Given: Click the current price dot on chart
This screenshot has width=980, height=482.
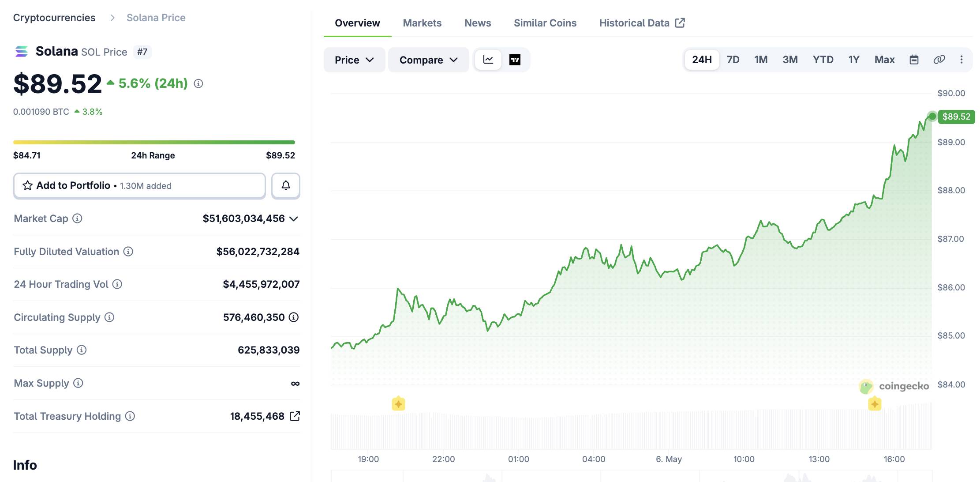Looking at the screenshot, I should pyautogui.click(x=932, y=116).
